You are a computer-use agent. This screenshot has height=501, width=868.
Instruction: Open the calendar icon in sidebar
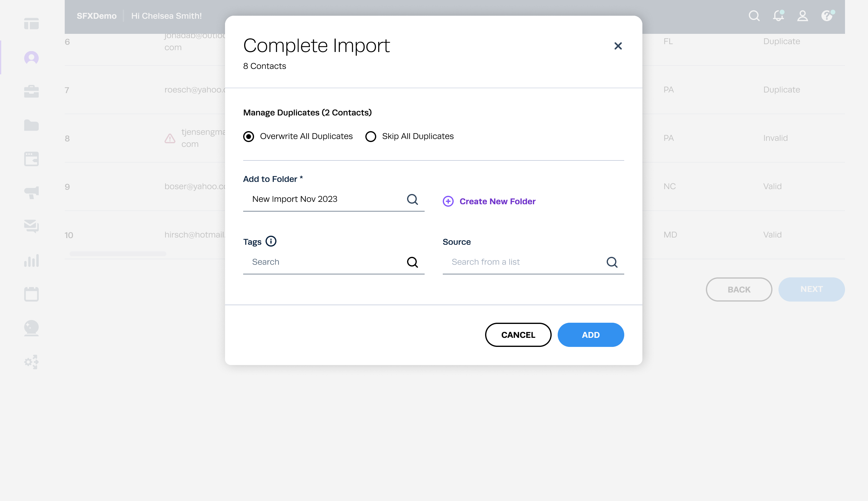point(31,294)
